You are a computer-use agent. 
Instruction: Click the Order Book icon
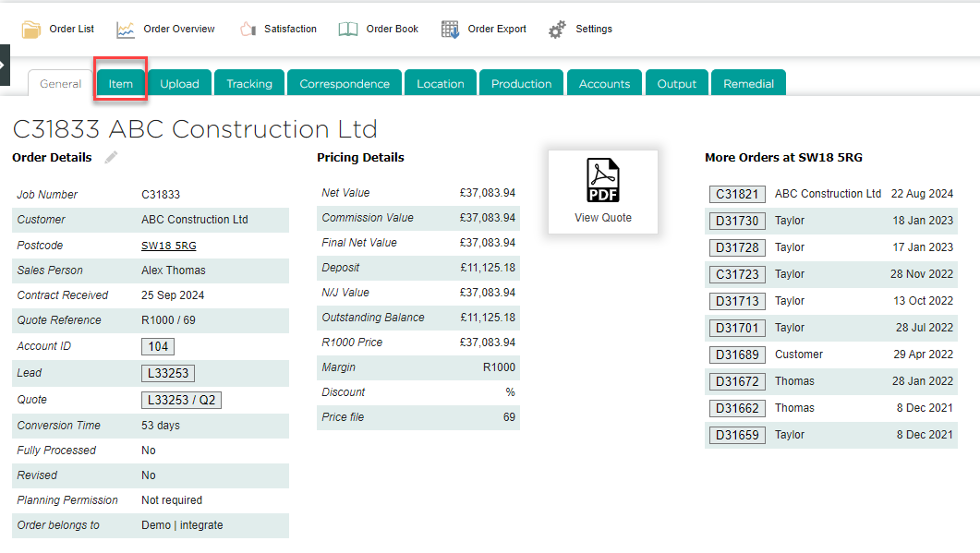[x=348, y=30]
